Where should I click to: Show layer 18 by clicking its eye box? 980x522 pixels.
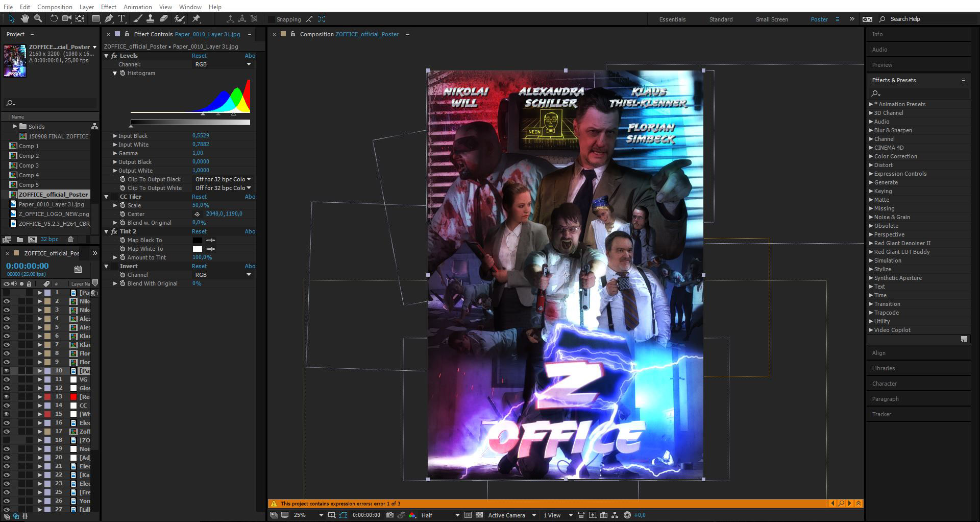click(6, 440)
